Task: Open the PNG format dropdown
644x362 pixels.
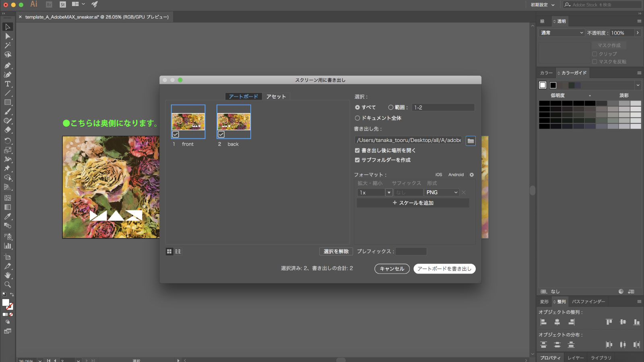Action: (441, 192)
